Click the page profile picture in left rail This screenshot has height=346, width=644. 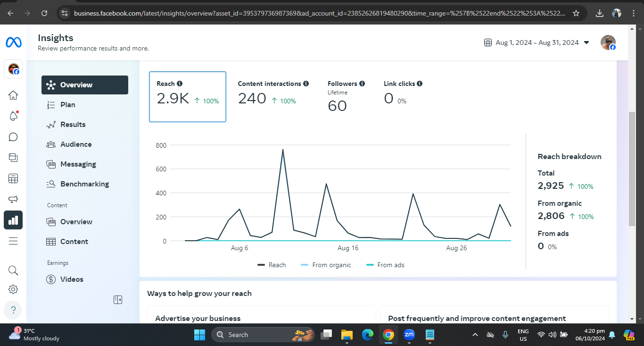click(x=13, y=69)
